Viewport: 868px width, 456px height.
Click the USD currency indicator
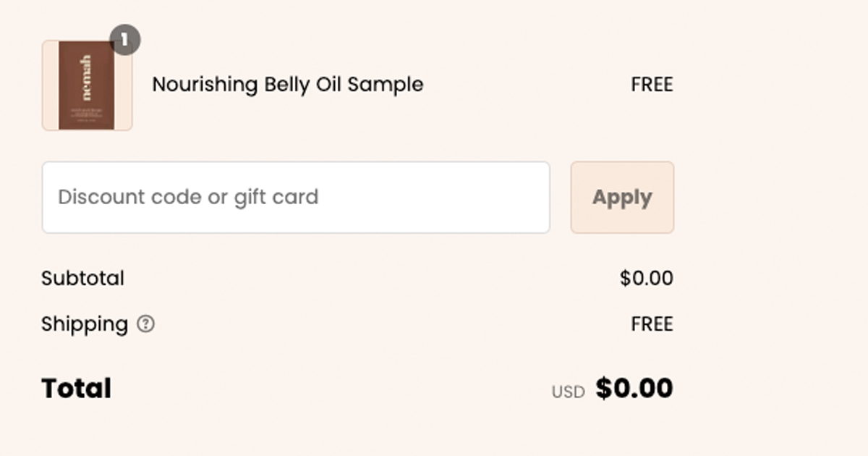[567, 391]
